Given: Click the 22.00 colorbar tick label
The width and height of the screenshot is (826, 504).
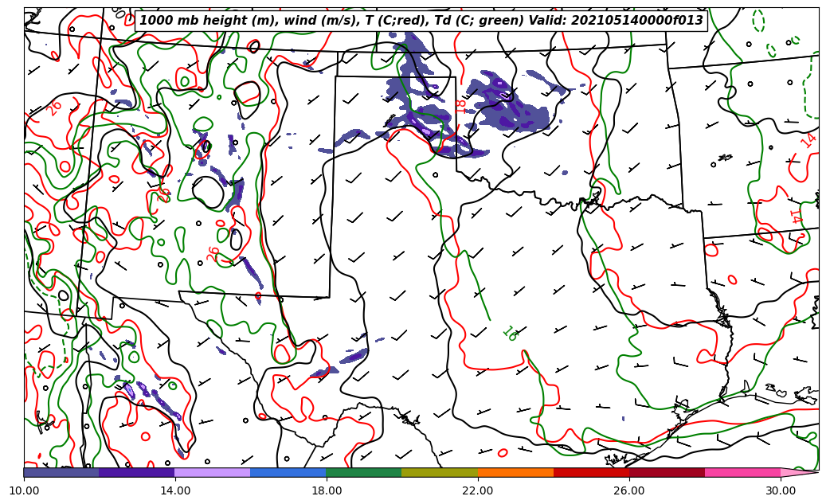Looking at the screenshot, I should (478, 490).
